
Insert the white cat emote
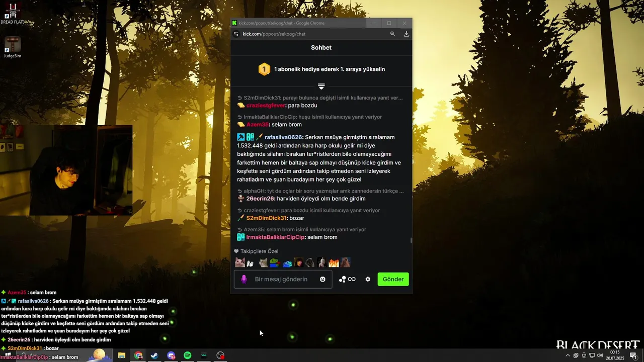[x=239, y=262]
